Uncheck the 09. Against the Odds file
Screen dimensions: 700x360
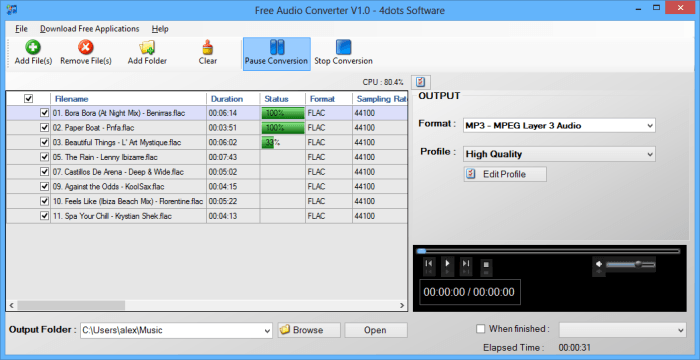pos(44,187)
